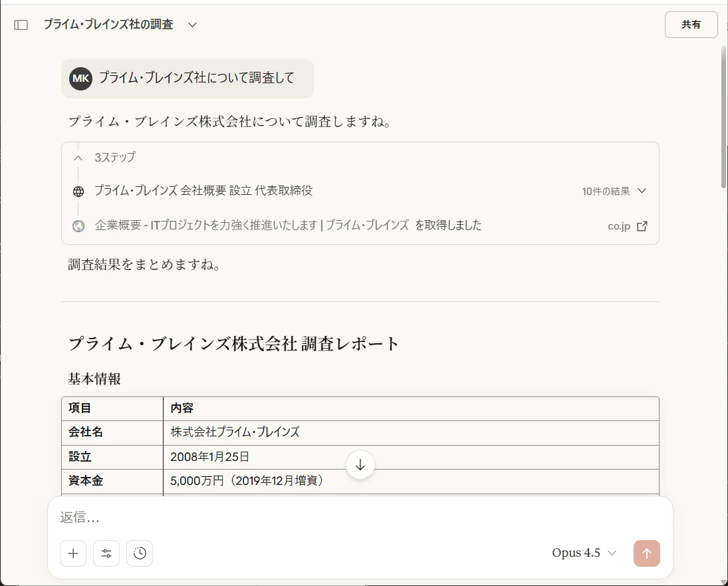Click the 会社名 table cell
Screen dimensions: 728x586
pyautogui.click(x=112, y=433)
